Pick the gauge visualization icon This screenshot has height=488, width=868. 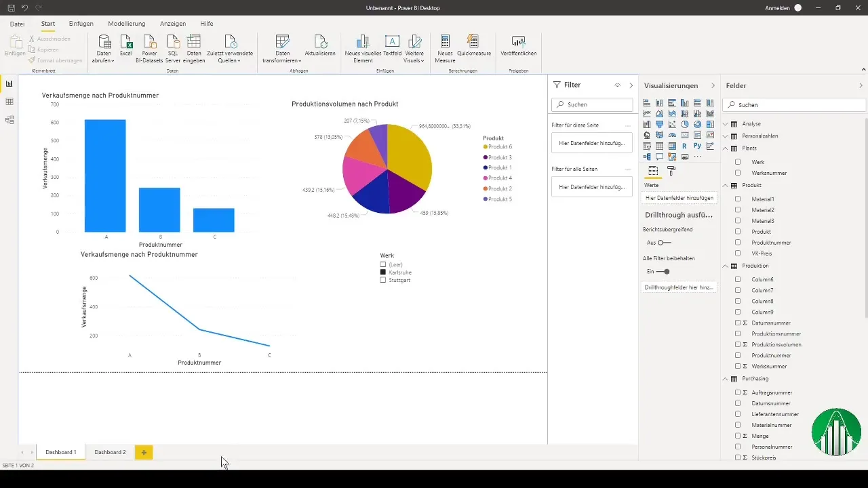click(672, 135)
